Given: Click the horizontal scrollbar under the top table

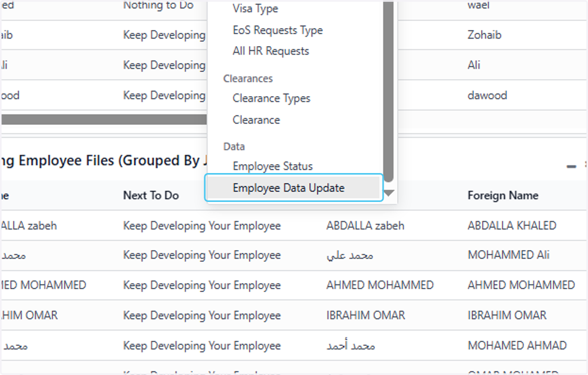Looking at the screenshot, I should tap(104, 119).
